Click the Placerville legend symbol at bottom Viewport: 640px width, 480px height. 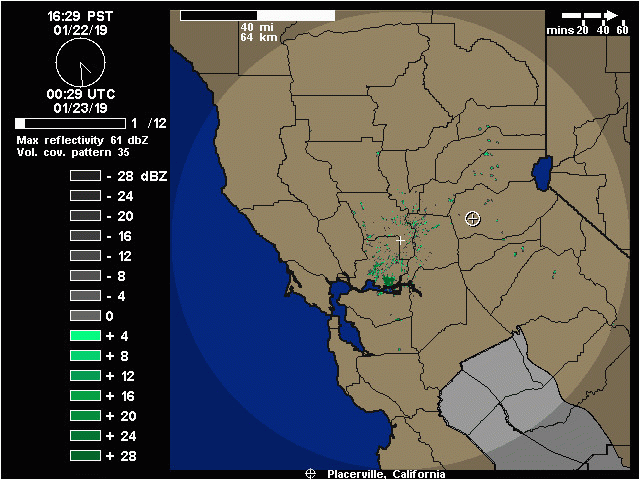point(311,474)
